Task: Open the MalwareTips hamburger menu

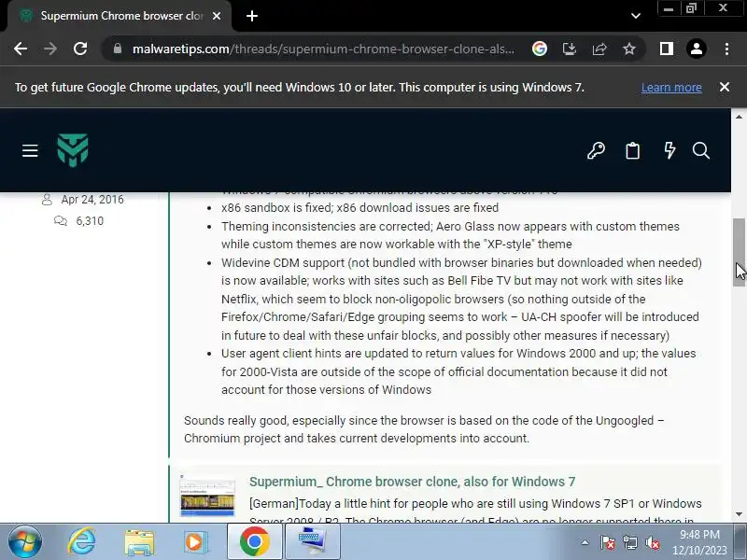Action: click(30, 151)
